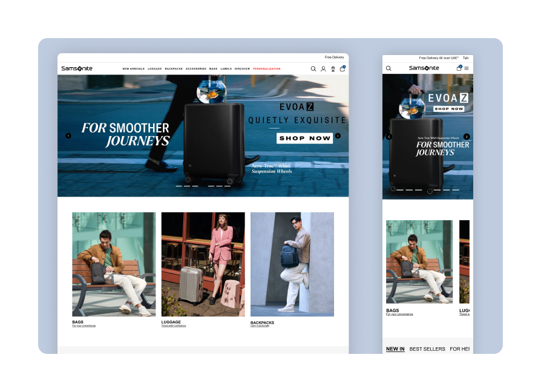Image resolution: width=541 pixels, height=392 pixels.
Task: Click Shop Now on desktop banner
Action: pos(304,139)
